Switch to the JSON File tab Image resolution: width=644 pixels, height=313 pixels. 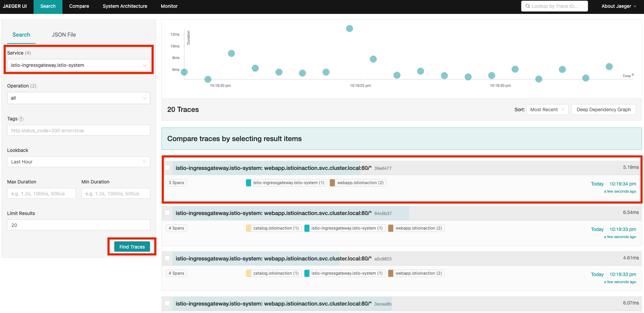click(64, 35)
